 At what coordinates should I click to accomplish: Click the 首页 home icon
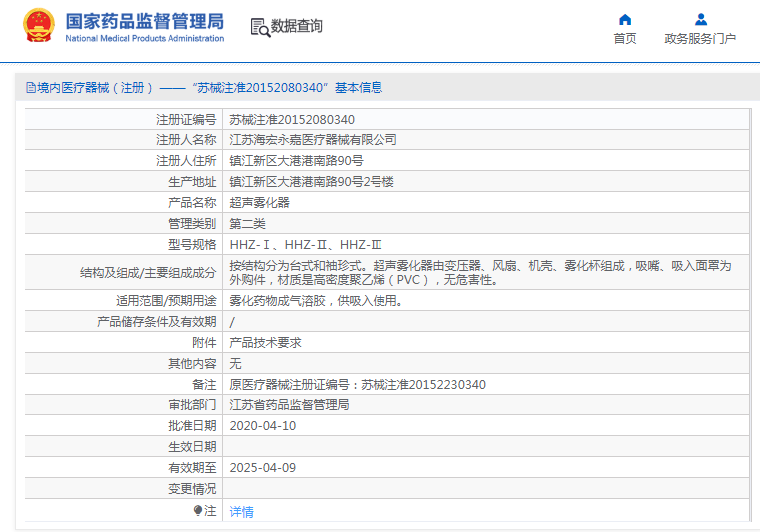pyautogui.click(x=625, y=19)
